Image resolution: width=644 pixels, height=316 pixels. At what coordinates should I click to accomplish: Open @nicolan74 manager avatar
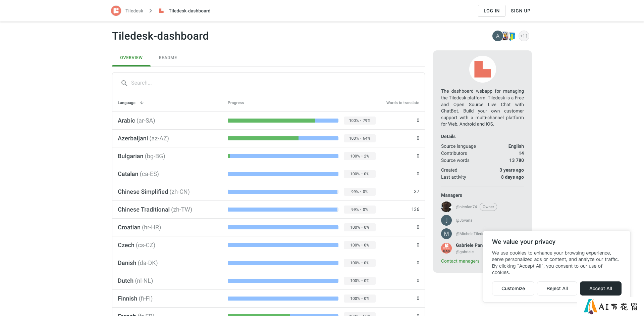[x=446, y=207]
